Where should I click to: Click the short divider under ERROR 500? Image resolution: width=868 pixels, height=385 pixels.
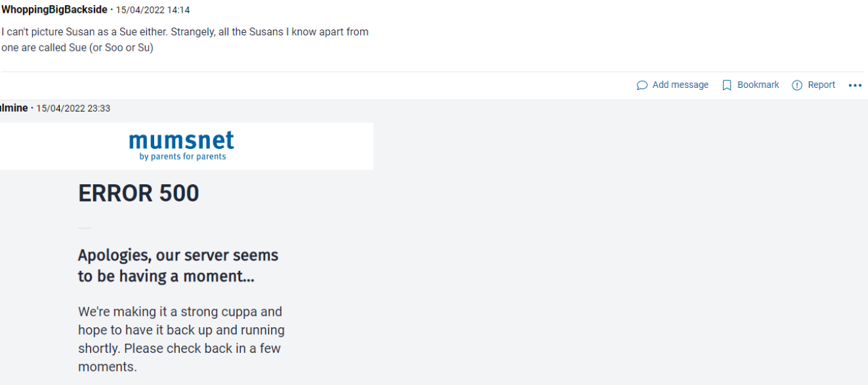pyautogui.click(x=85, y=228)
